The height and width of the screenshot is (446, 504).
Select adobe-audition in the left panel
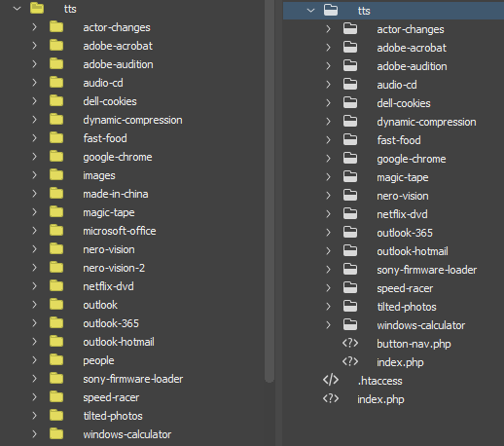(118, 64)
